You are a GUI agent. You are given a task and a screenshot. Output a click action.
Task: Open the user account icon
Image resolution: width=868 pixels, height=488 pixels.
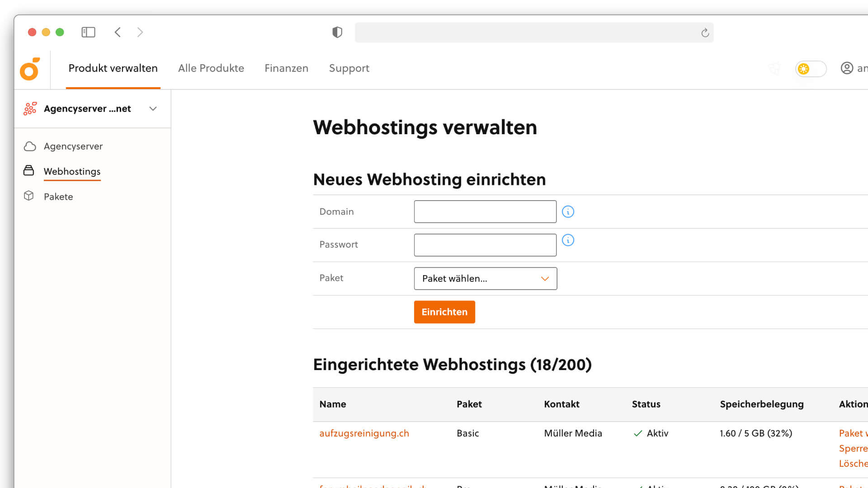click(x=847, y=68)
